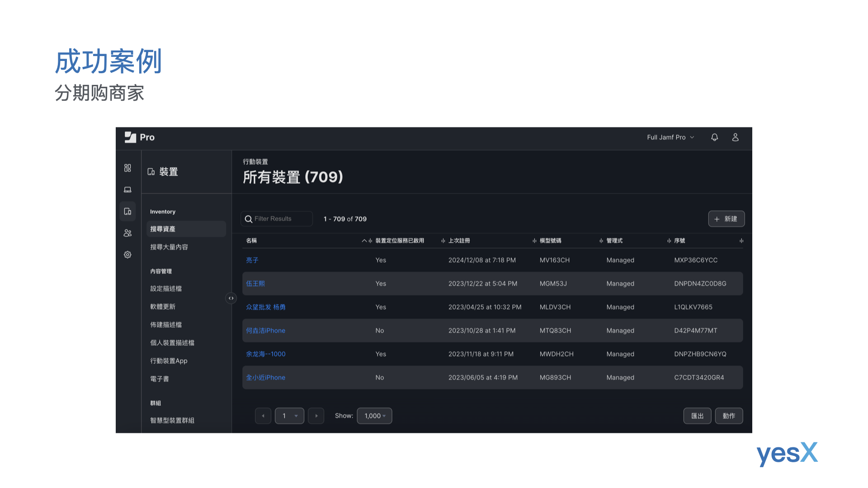The height and width of the screenshot is (488, 868).
Task: Open the user account profile icon
Action: tap(735, 137)
